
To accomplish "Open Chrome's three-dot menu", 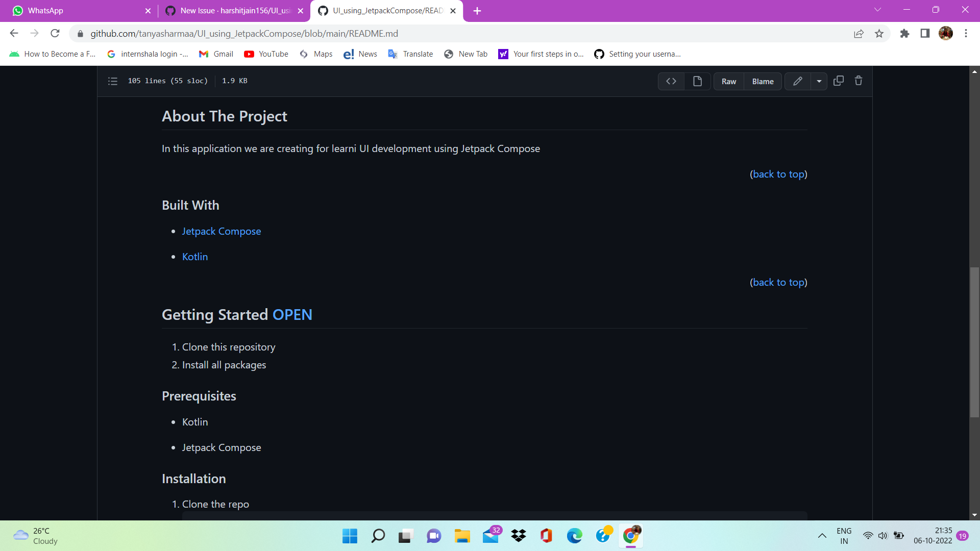I will point(966,33).
